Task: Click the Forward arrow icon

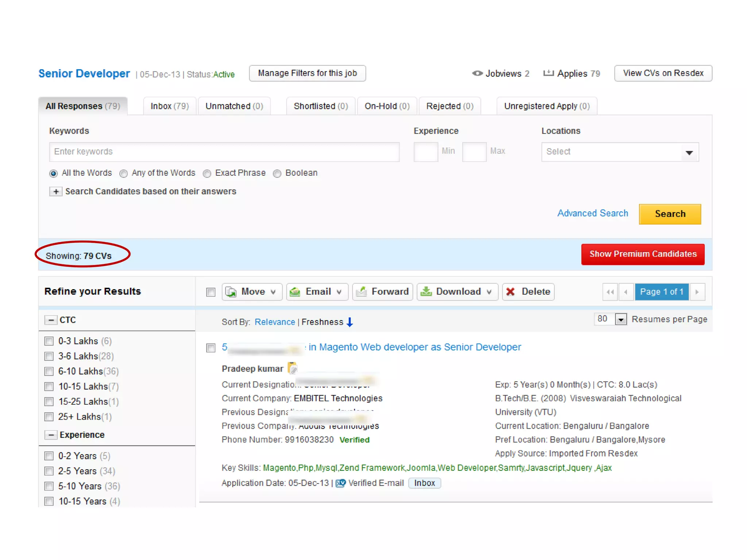Action: pyautogui.click(x=361, y=291)
